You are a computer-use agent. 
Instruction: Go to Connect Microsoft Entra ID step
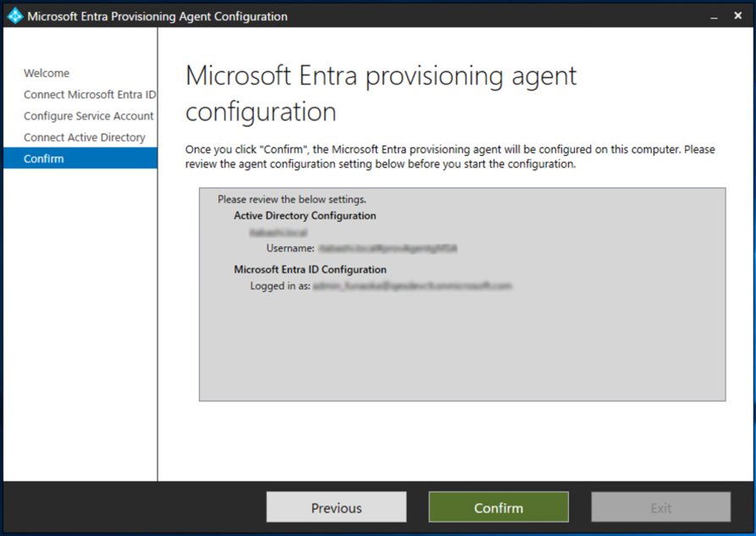pos(90,95)
